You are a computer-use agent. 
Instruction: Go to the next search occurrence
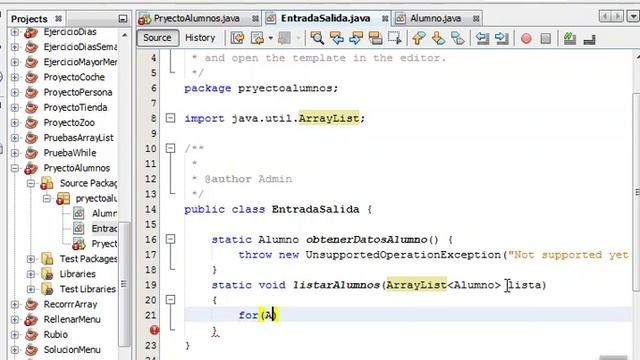356,38
